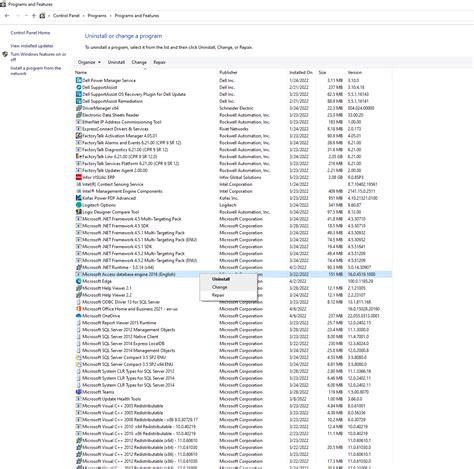Image resolution: width=474 pixels, height=469 pixels.
Task: Click the Electronic Data Sheets Reader icon
Action: pos(79,115)
